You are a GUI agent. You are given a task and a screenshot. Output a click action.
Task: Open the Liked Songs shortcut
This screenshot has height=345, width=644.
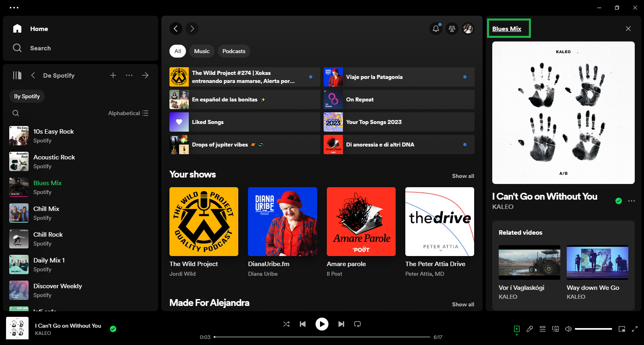pos(245,122)
